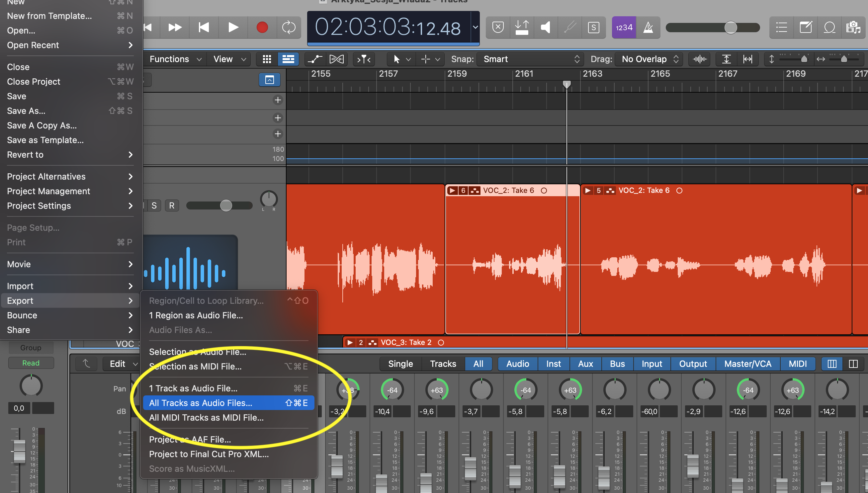
Task: Toggle the Audio channel filter
Action: pos(517,364)
